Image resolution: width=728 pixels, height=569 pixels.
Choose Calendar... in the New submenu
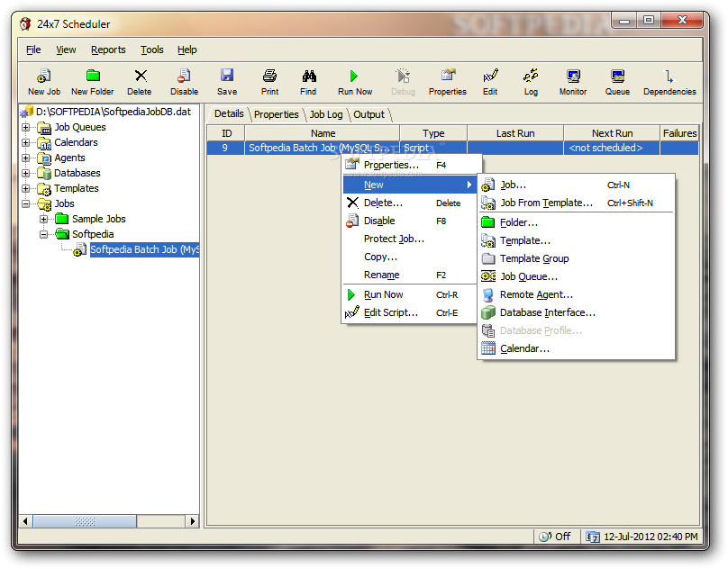click(x=576, y=348)
